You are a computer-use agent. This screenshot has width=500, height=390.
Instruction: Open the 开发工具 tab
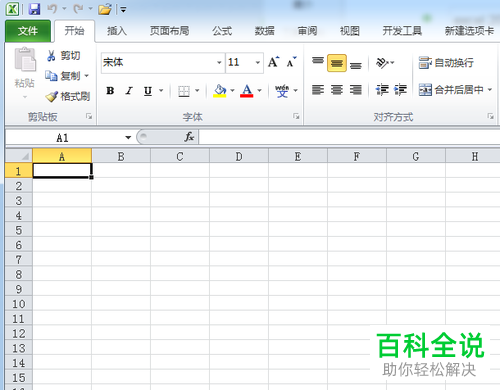click(x=402, y=31)
